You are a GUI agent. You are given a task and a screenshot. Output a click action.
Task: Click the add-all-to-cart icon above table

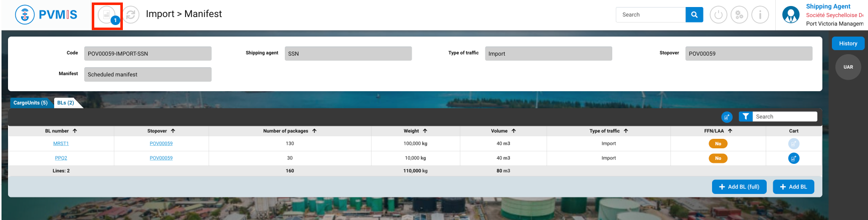727,117
